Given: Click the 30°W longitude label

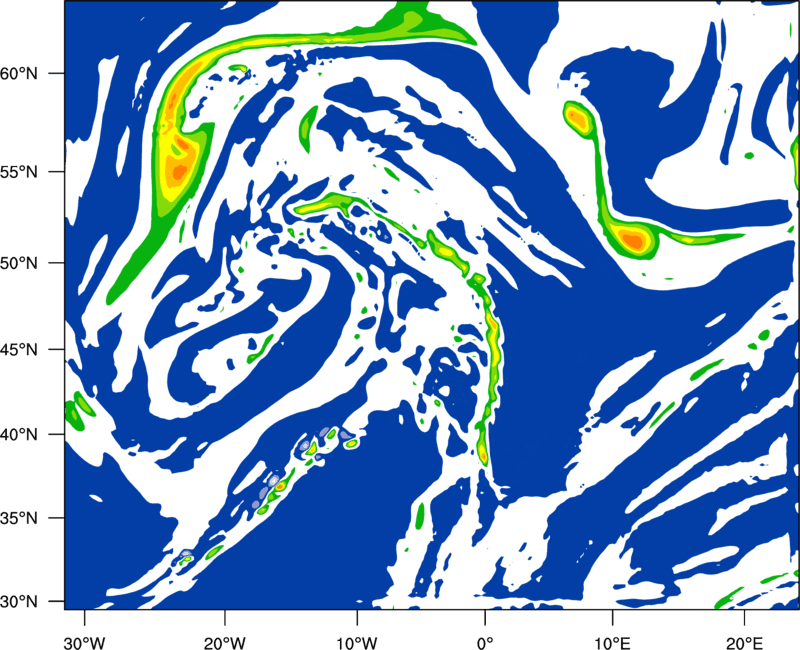Looking at the screenshot, I should point(84,643).
